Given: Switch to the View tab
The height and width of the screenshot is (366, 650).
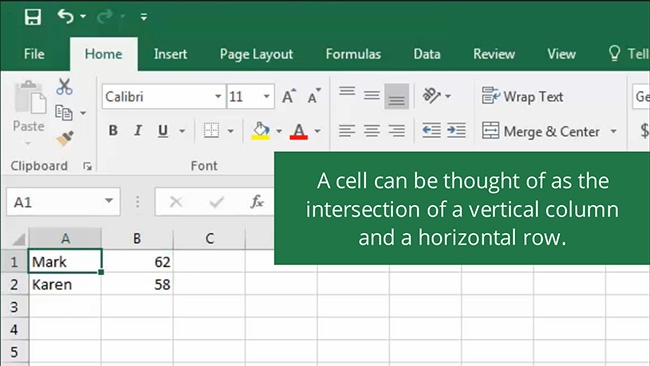Looking at the screenshot, I should 561,54.
